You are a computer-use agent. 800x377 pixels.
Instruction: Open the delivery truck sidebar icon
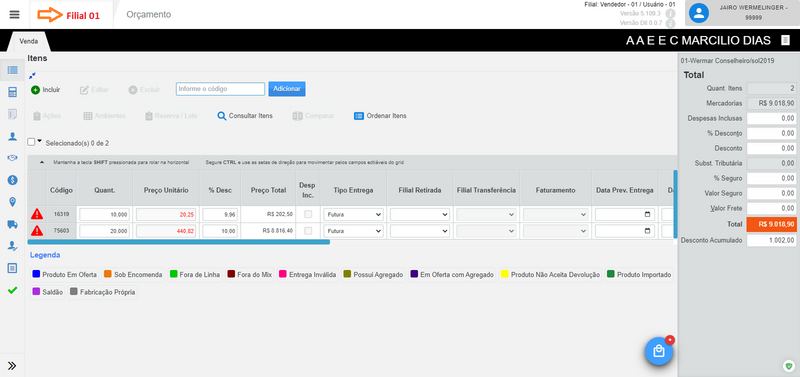(x=13, y=224)
